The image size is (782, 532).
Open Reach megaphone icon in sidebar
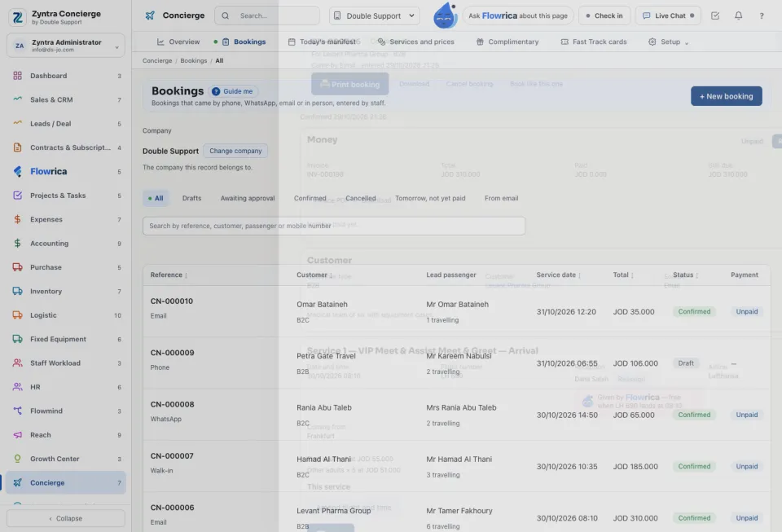17,435
